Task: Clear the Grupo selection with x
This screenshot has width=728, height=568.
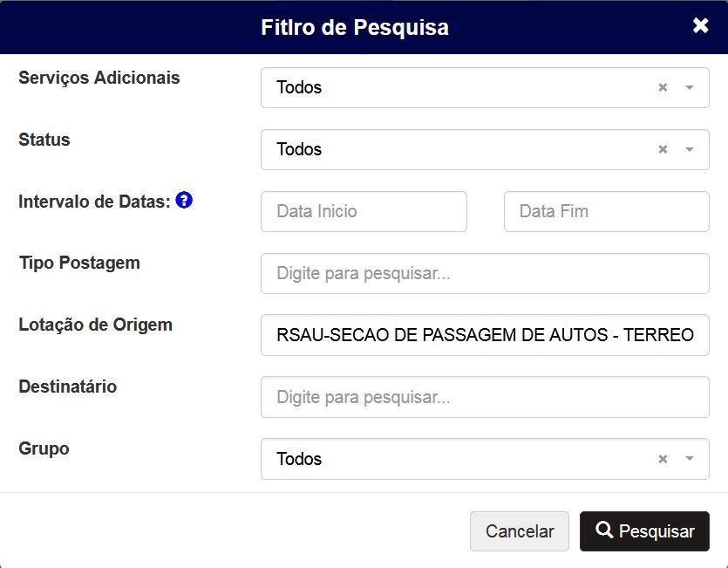Action: pyautogui.click(x=663, y=459)
